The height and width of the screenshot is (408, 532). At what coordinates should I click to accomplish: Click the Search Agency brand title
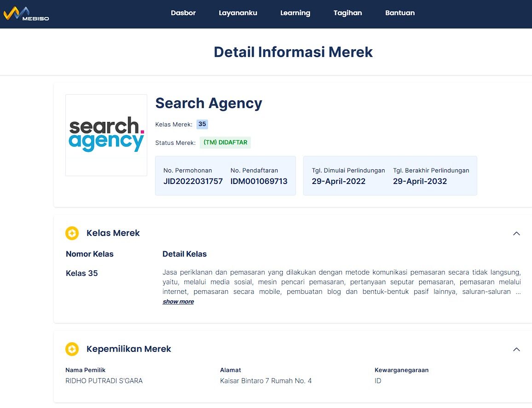click(x=208, y=103)
